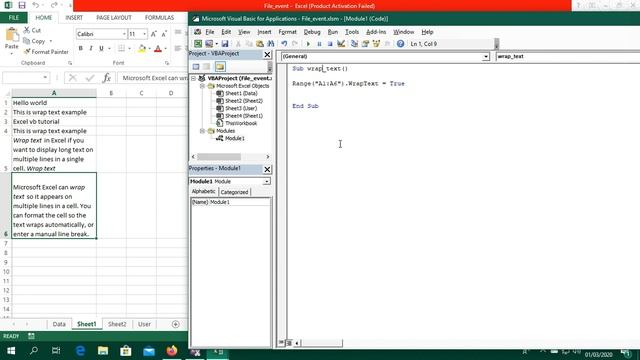Apply red Font Color swatch
This screenshot has width=640, height=360.
[158, 49]
